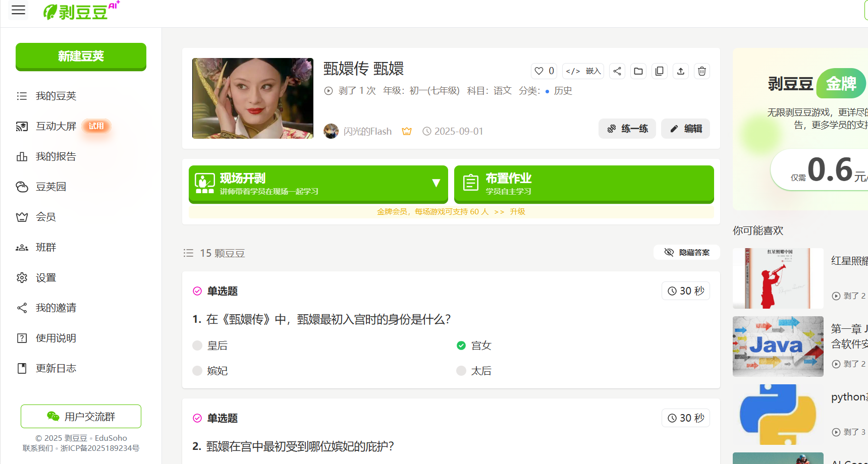This screenshot has width=868, height=464.
Task: Click the share icon in header
Action: [x=617, y=71]
